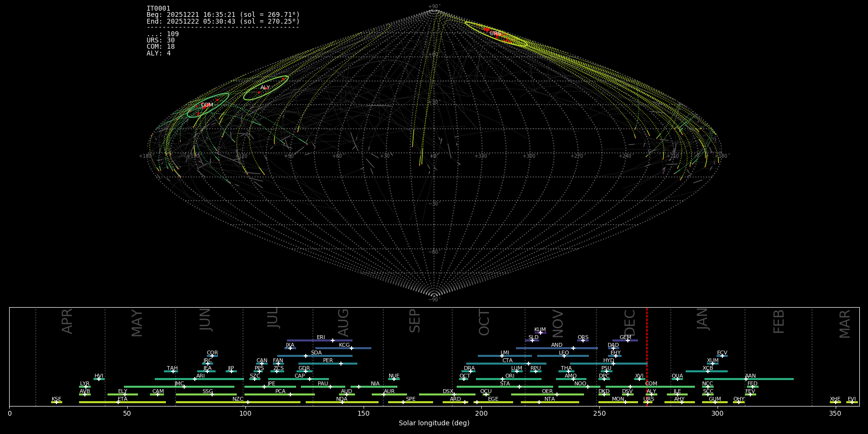
Task: Click the ALY radiant ellipse label
Action: [265, 88]
